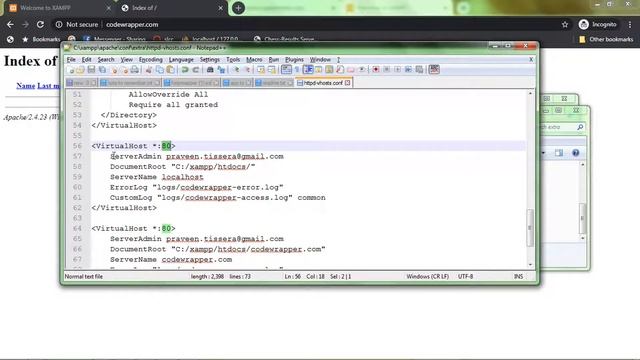The image size is (640, 360).
Task: Open the Search menu
Action: pyautogui.click(x=106, y=60)
